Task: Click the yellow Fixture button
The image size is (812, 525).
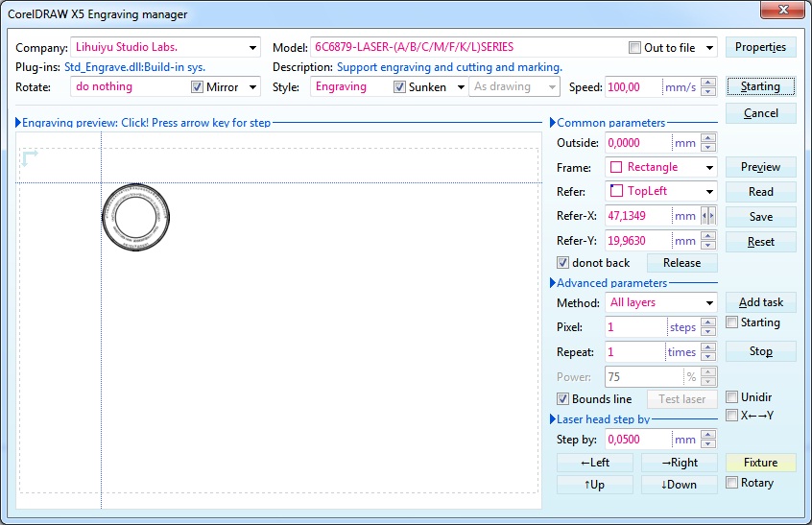Action: click(760, 463)
